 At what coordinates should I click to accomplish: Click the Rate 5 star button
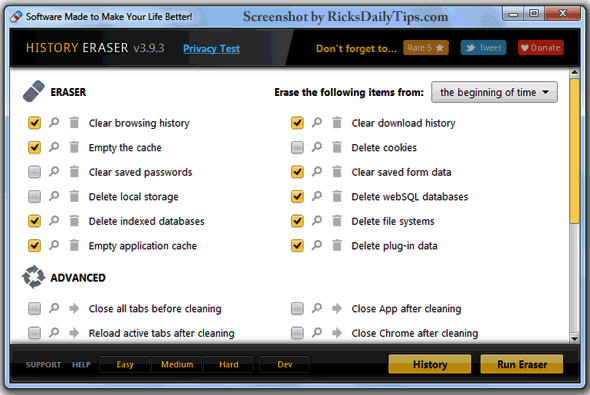[x=426, y=48]
